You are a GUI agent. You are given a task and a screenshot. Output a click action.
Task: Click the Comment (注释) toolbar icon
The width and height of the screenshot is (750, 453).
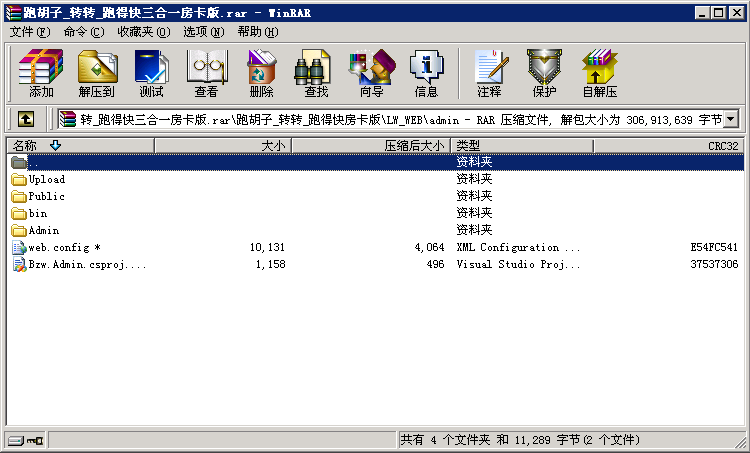pyautogui.click(x=489, y=74)
